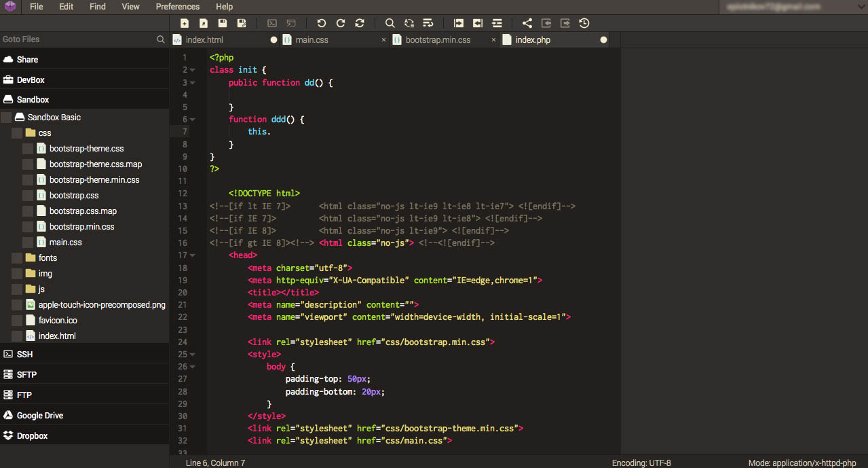This screenshot has width=868, height=468.
Task: Click the Save As toolbar icon
Action: (x=242, y=23)
